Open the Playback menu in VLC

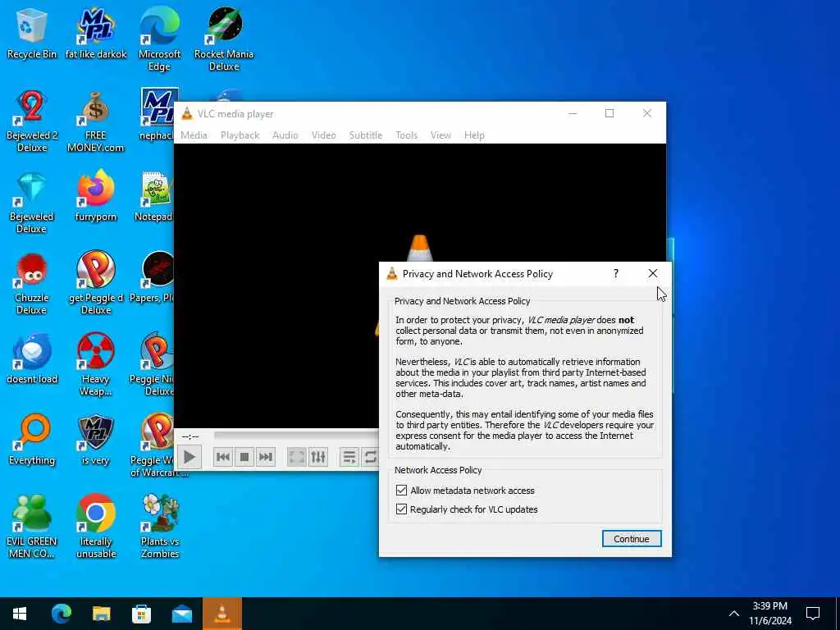pyautogui.click(x=240, y=135)
